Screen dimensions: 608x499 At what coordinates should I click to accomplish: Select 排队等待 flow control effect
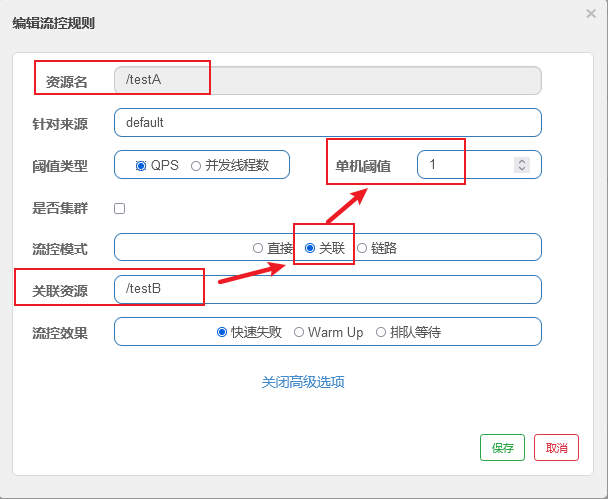coord(381,332)
